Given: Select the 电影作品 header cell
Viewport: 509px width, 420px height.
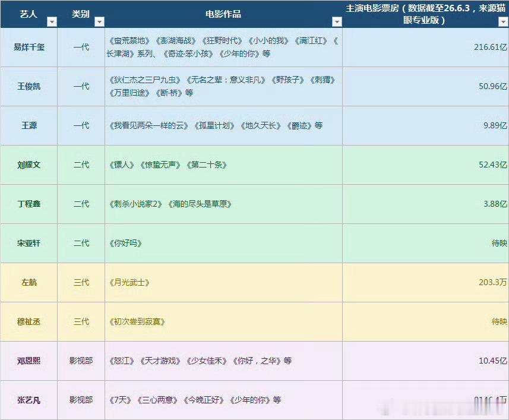Looking at the screenshot, I should click(x=224, y=14).
